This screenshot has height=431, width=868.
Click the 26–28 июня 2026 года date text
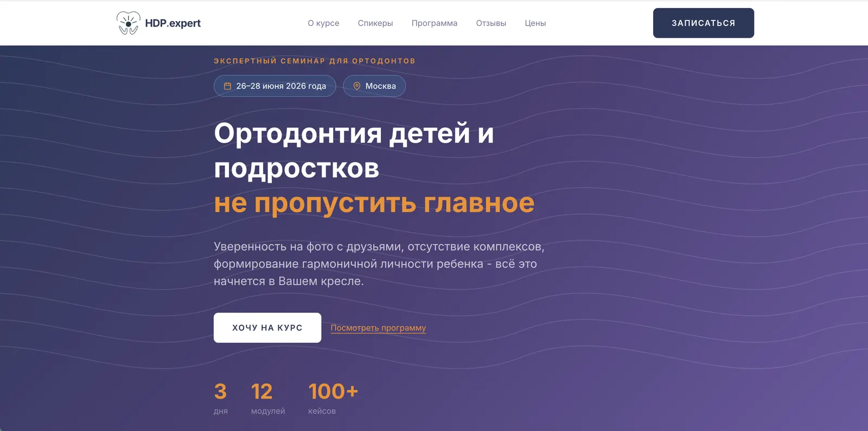(x=281, y=86)
